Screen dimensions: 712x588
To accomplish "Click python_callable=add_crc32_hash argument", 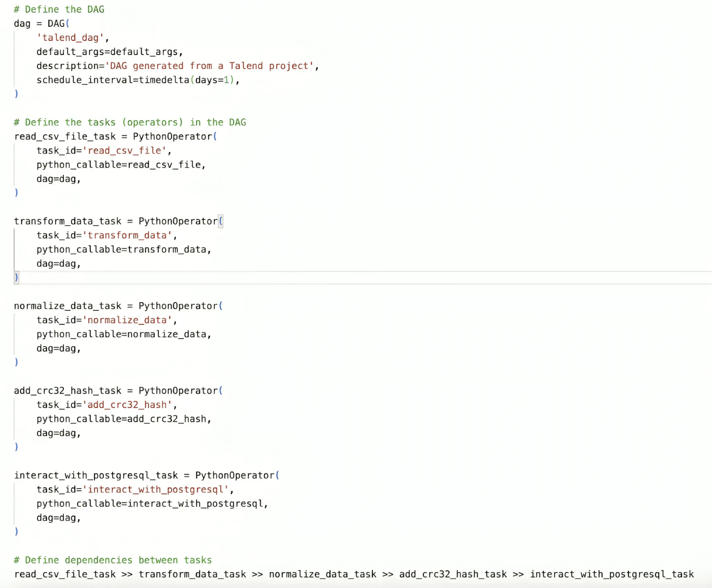I will tap(123, 419).
